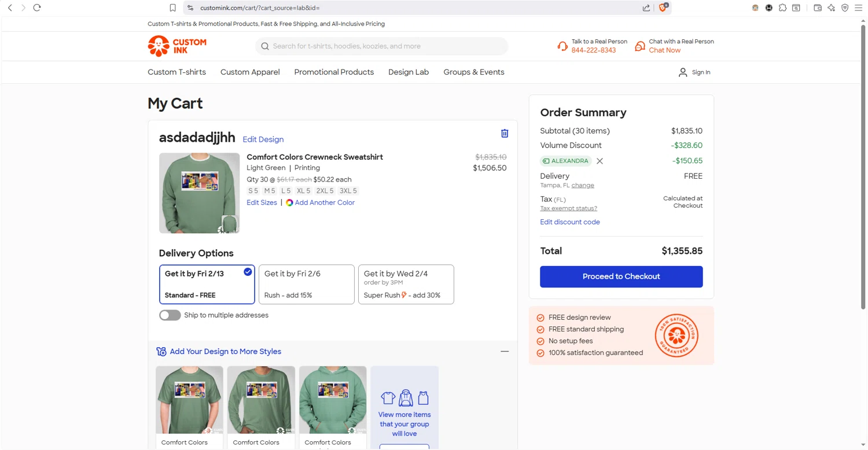Click the product search field
Viewport: 868px width, 450px height.
(382, 46)
